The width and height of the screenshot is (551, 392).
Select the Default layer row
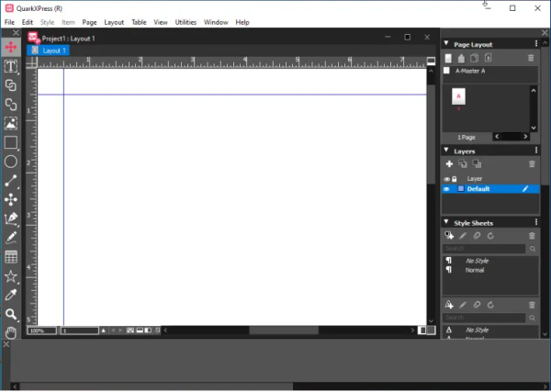coord(490,189)
